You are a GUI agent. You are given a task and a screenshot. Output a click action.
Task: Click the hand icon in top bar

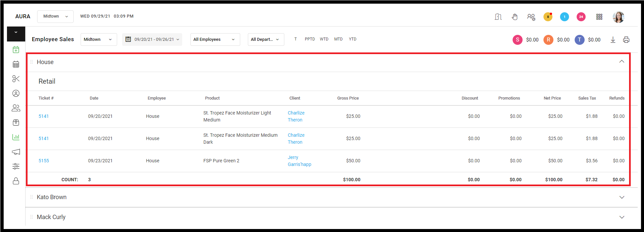coord(515,17)
